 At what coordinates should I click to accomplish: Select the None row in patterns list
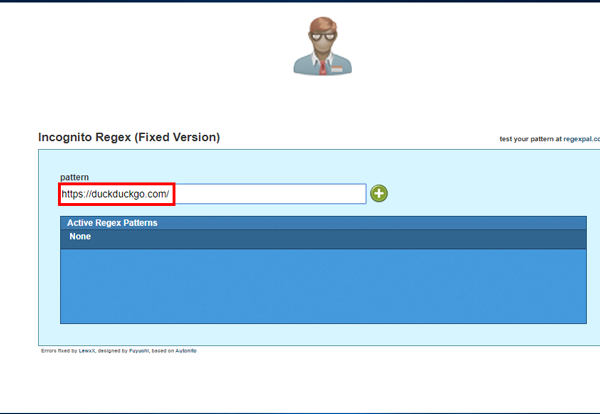80,238
